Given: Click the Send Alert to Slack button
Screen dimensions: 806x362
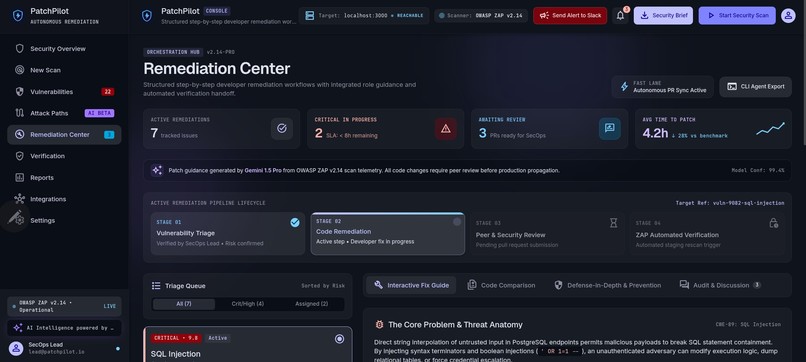Looking at the screenshot, I should pyautogui.click(x=570, y=15).
